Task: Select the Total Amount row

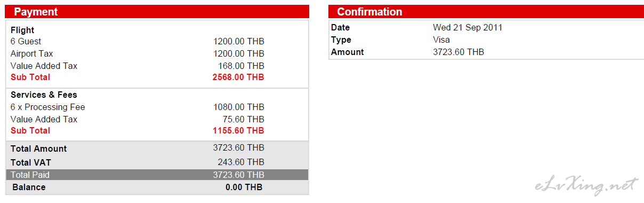Action: 157,149
